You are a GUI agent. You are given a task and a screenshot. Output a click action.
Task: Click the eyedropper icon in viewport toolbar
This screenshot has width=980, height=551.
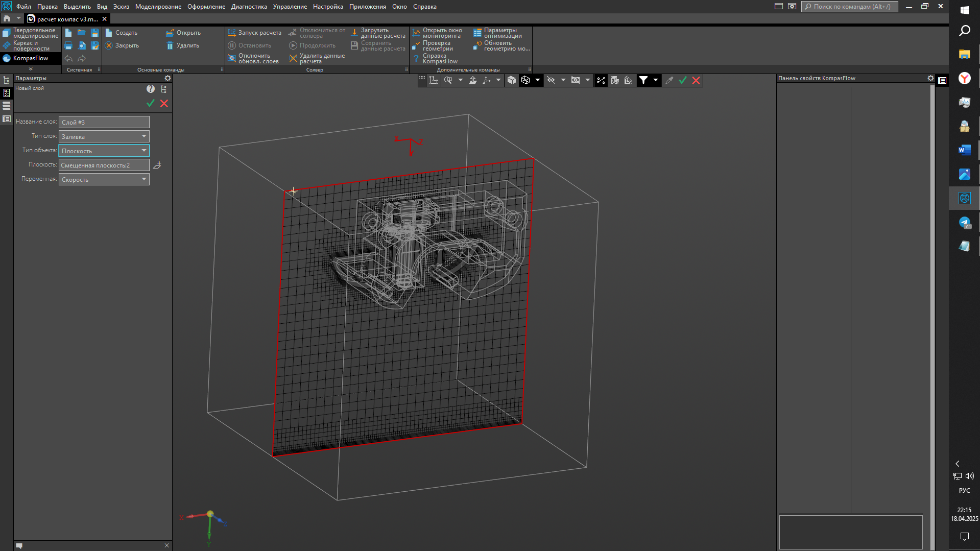click(x=669, y=80)
